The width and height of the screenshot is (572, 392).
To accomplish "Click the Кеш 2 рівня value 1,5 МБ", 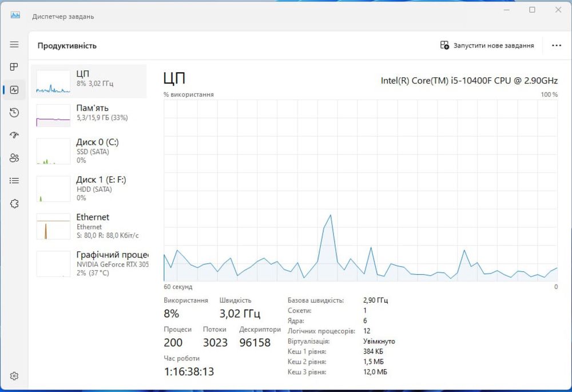I will pyautogui.click(x=373, y=362).
